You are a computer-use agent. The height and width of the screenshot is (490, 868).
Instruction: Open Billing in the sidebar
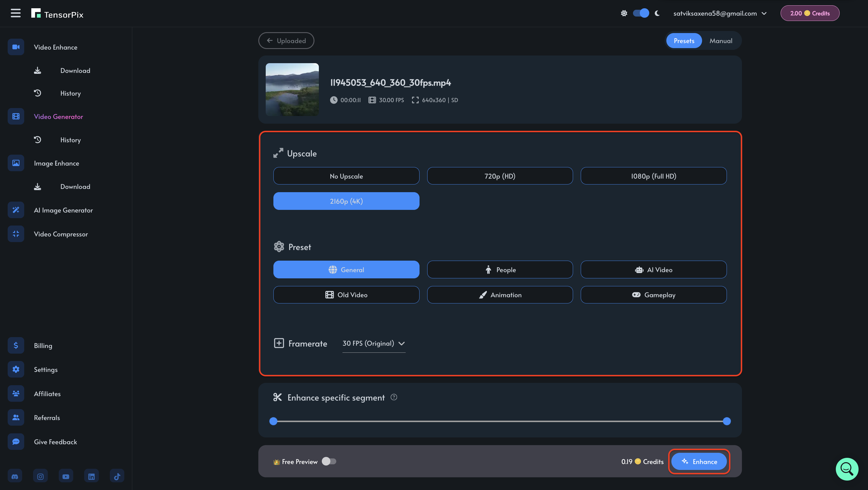43,345
